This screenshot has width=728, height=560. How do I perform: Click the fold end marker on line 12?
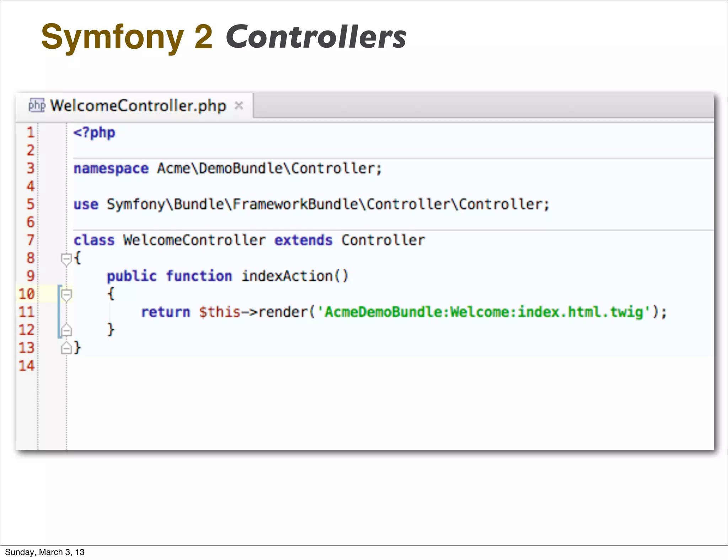[x=66, y=330]
